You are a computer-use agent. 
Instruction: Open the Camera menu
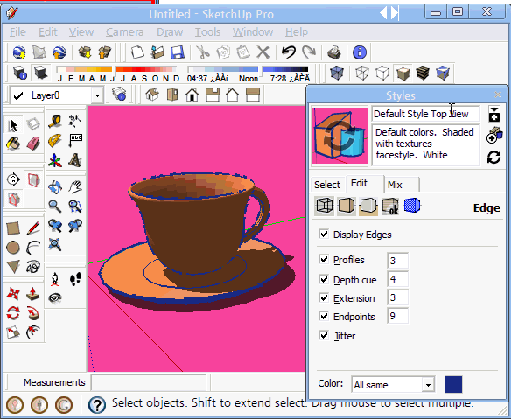[x=124, y=31]
